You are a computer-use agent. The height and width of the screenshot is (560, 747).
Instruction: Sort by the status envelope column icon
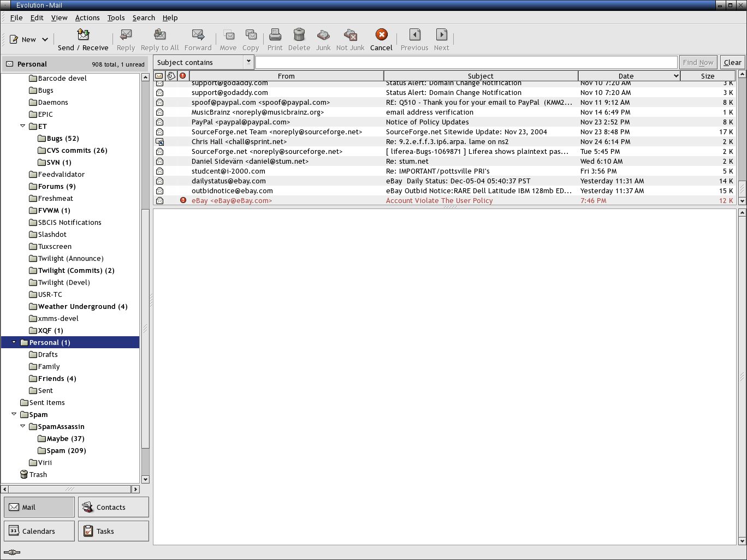coord(159,76)
